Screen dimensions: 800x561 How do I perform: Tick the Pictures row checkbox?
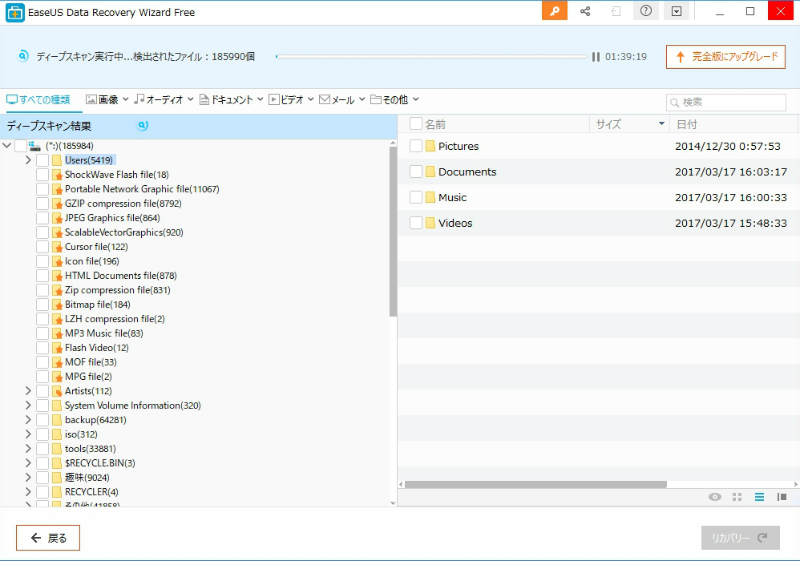point(416,146)
